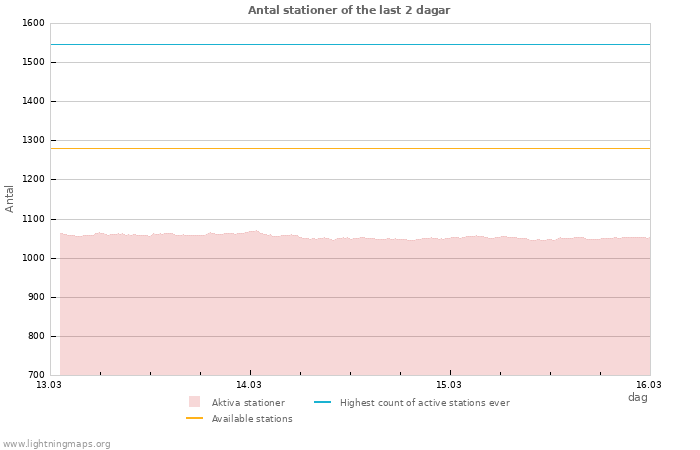Click the pink Aktiva stationer legend swatch
700x450 pixels.
pyautogui.click(x=194, y=402)
